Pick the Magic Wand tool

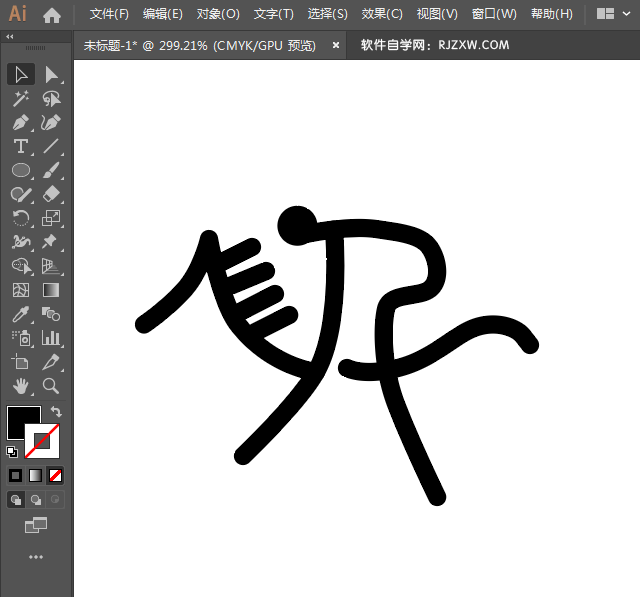(x=21, y=99)
